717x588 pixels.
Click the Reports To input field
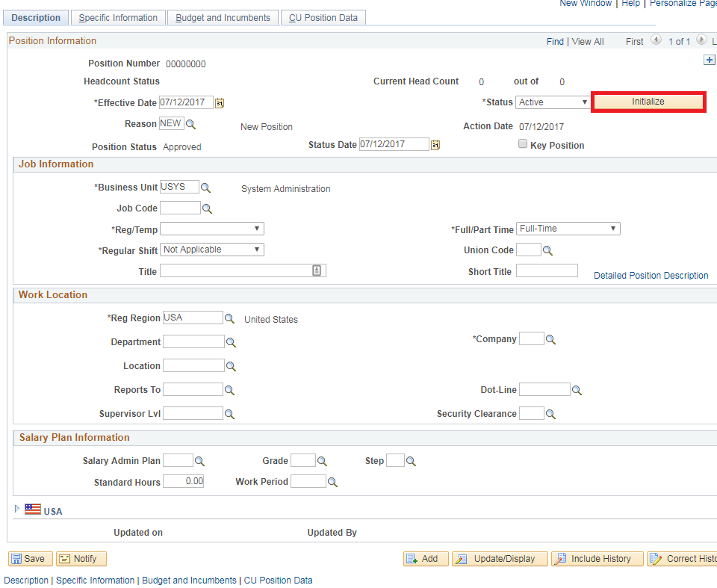point(193,389)
